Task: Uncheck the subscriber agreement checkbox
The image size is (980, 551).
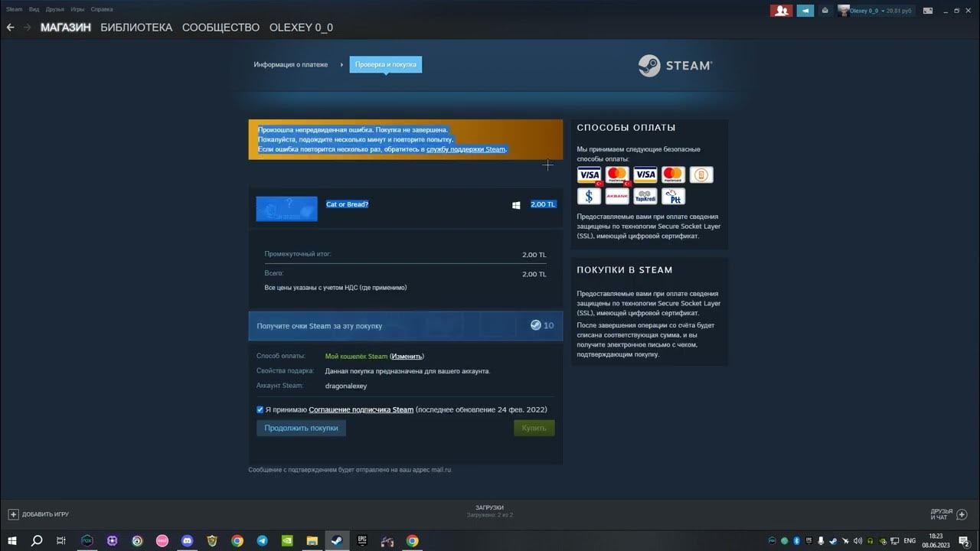Action: 260,410
